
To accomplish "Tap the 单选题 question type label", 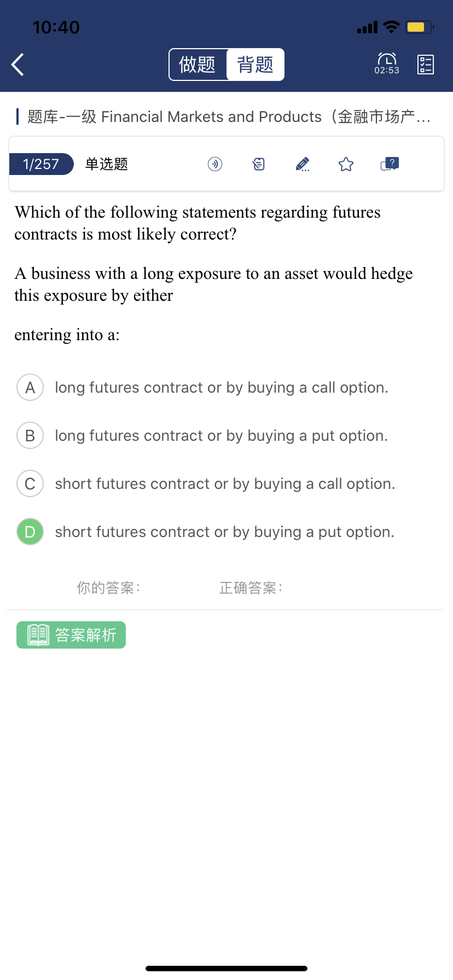I will pos(107,164).
